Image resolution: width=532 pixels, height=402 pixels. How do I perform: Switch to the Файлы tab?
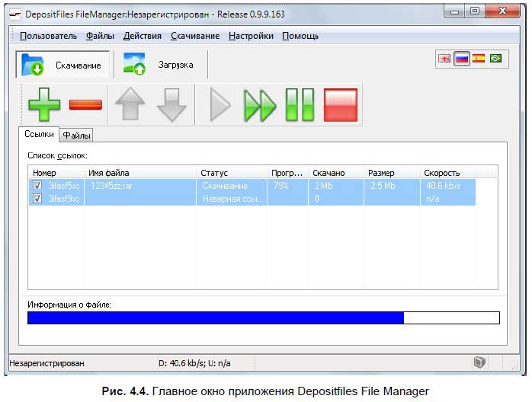pyautogui.click(x=77, y=136)
